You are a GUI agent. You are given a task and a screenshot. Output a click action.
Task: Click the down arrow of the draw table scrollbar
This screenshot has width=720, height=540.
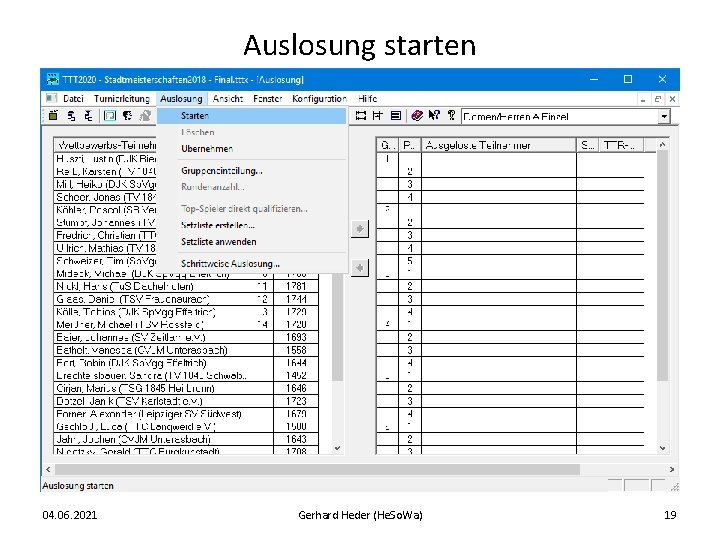point(662,448)
